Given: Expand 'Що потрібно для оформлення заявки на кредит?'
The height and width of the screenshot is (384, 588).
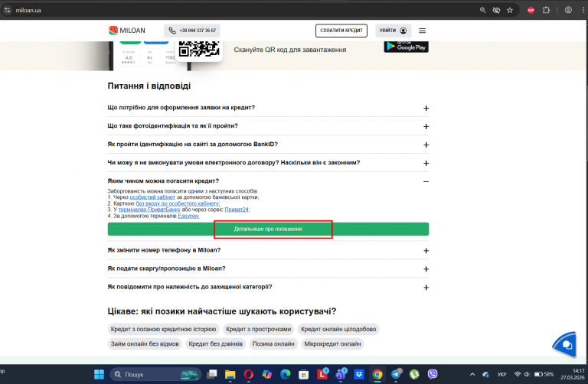Looking at the screenshot, I should (x=268, y=108).
